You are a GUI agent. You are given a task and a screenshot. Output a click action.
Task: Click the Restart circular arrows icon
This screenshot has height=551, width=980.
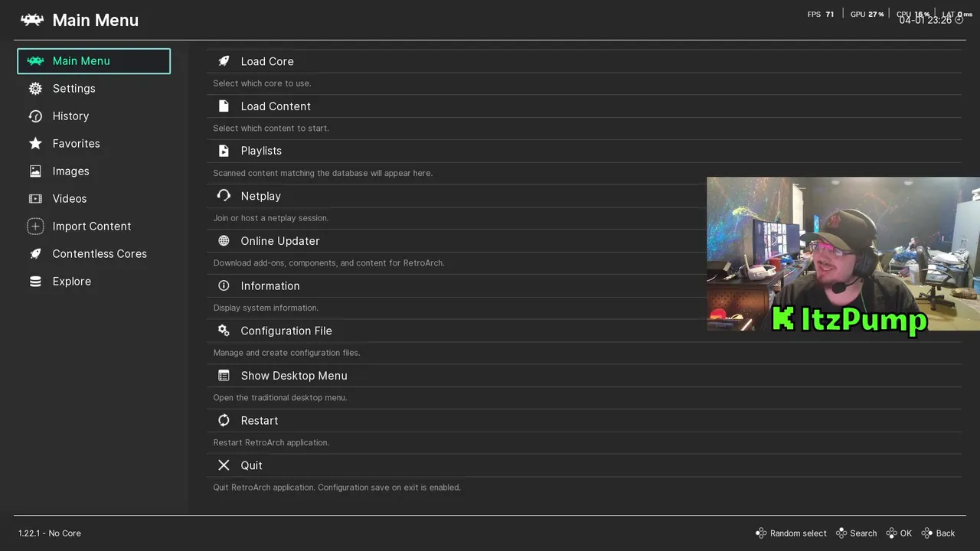224,420
